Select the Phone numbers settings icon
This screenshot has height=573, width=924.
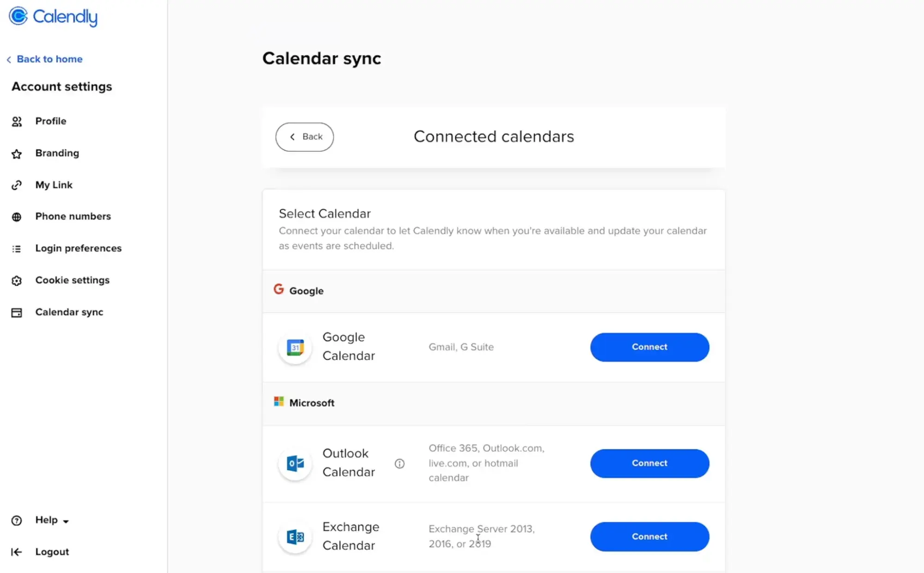point(17,216)
